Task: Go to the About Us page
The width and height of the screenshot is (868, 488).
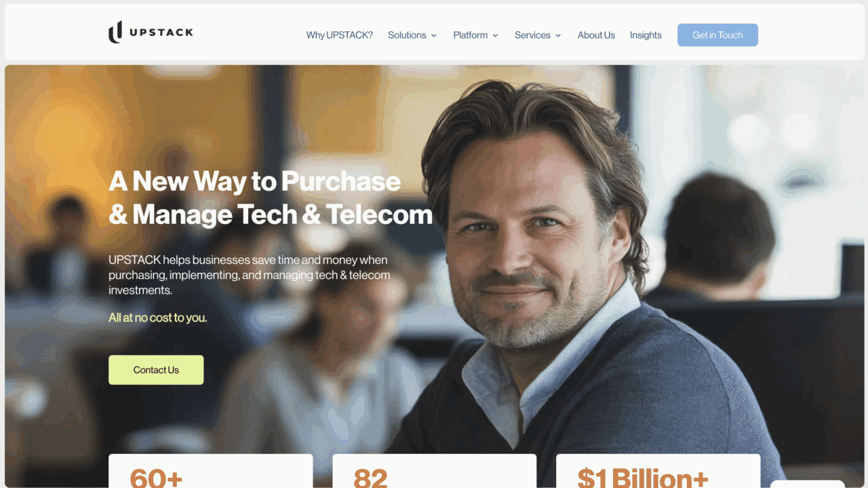Action: [x=596, y=35]
